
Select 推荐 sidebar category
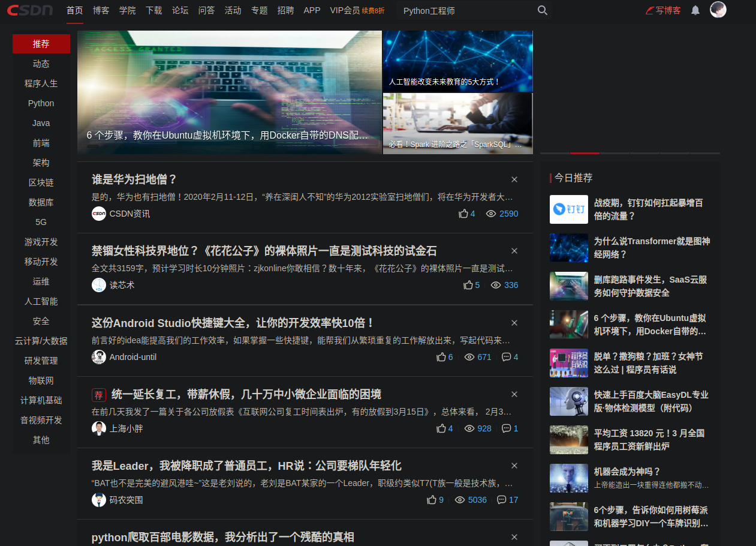(x=41, y=44)
